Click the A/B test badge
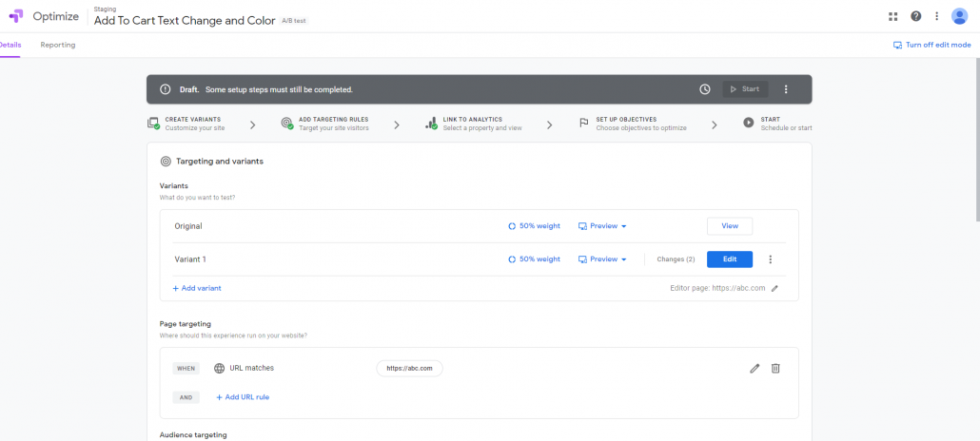The image size is (980, 441). coord(294,21)
